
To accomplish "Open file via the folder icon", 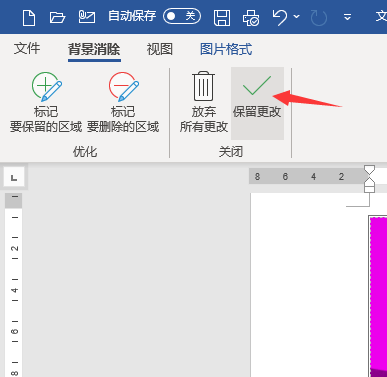I will (57, 17).
